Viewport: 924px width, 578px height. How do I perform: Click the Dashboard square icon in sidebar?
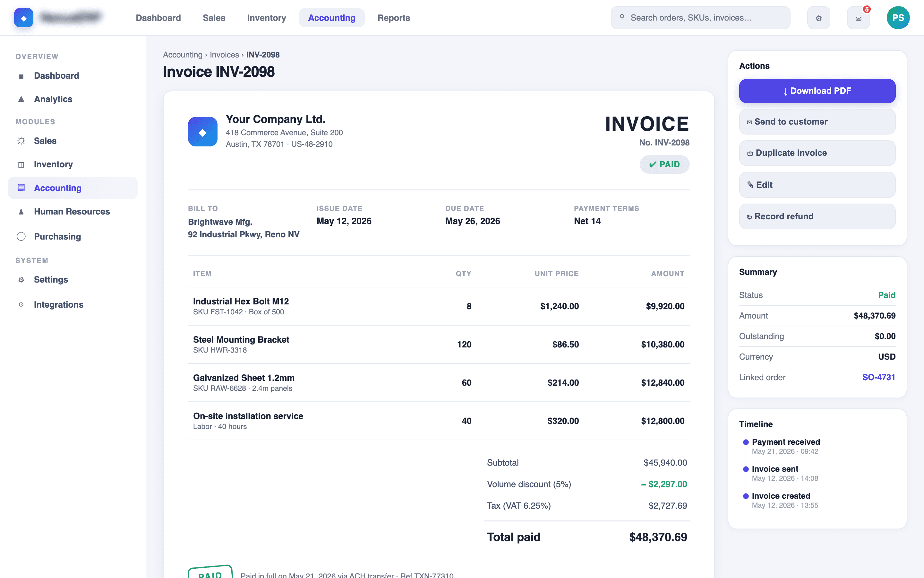pos(21,76)
